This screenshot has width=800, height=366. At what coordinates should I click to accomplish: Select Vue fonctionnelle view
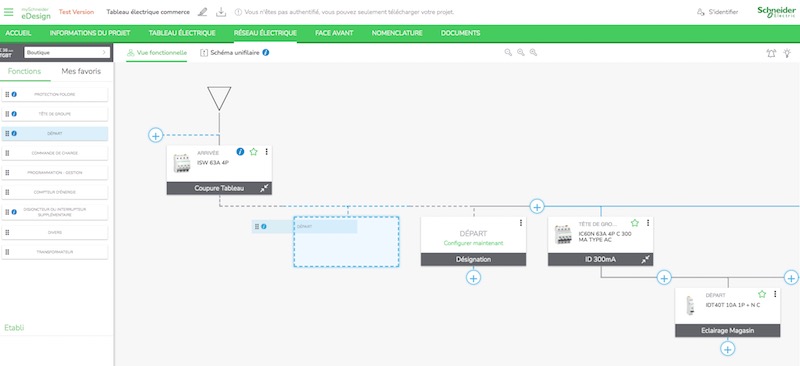click(x=157, y=53)
